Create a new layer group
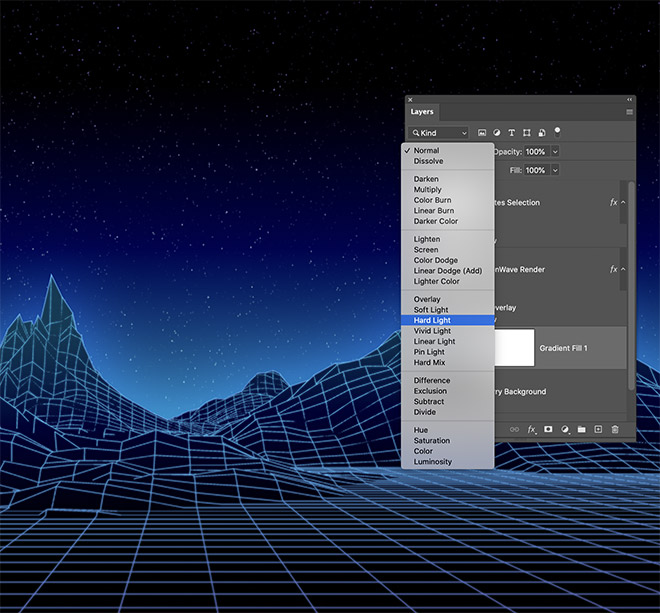This screenshot has width=660, height=613. coord(581,429)
